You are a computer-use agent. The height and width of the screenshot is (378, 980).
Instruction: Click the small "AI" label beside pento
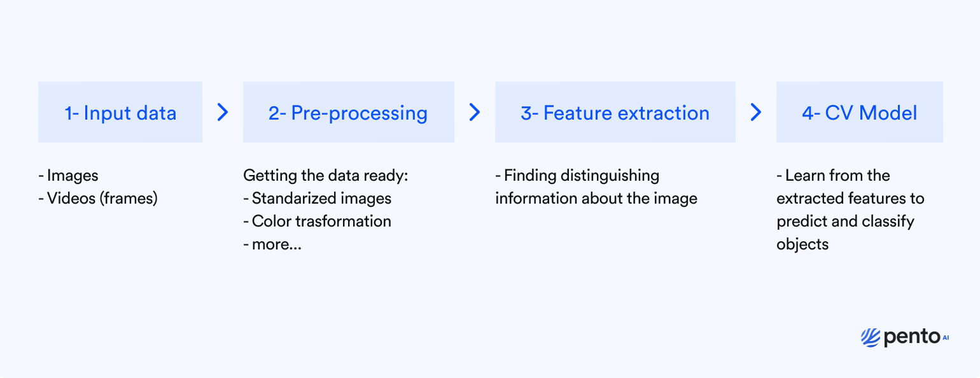pos(945,338)
